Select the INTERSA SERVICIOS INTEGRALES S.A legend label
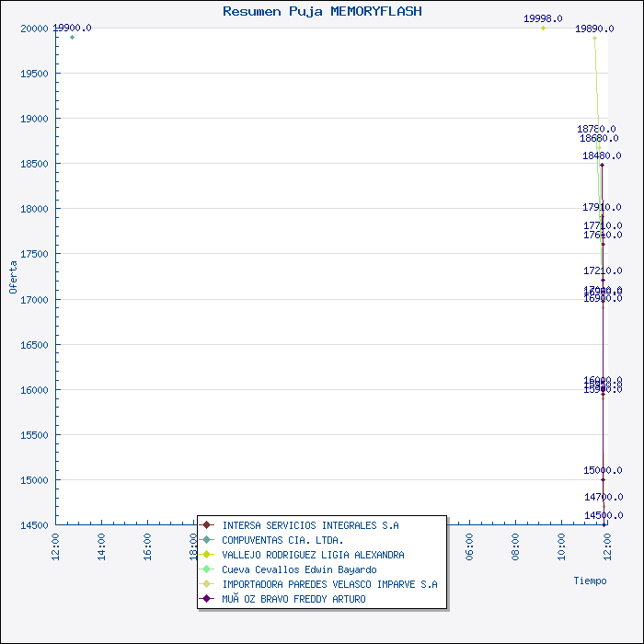This screenshot has width=644, height=644. (310, 525)
